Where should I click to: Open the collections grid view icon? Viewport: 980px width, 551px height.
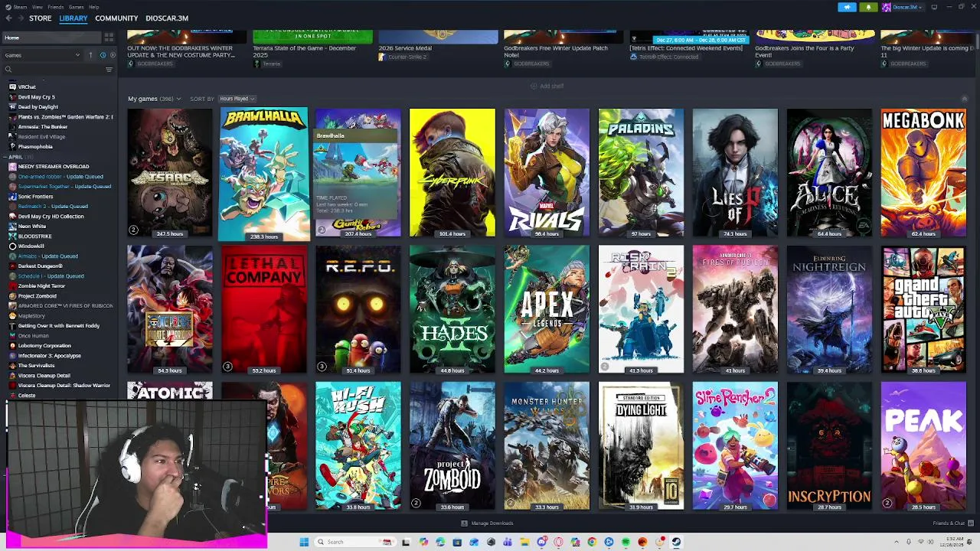tap(109, 37)
